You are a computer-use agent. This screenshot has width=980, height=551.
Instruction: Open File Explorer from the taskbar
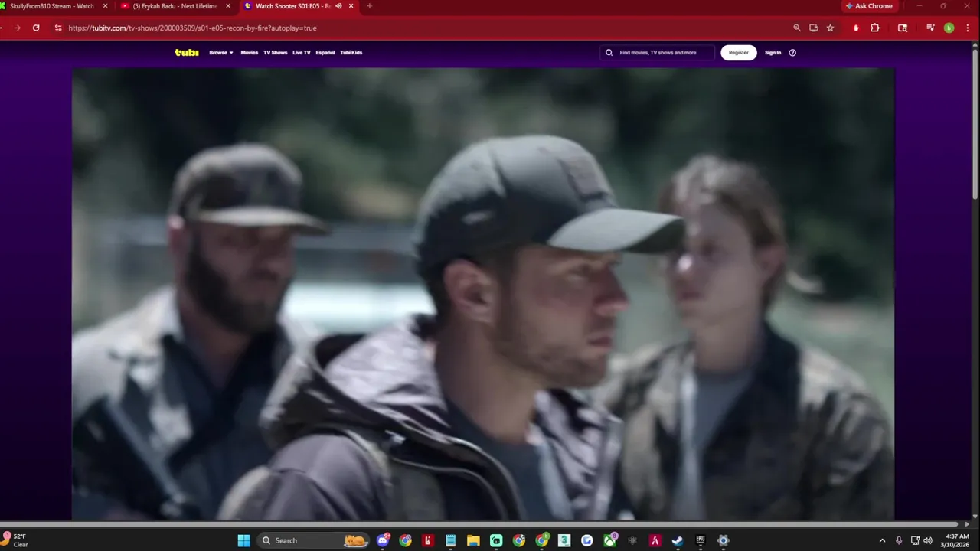(473, 540)
